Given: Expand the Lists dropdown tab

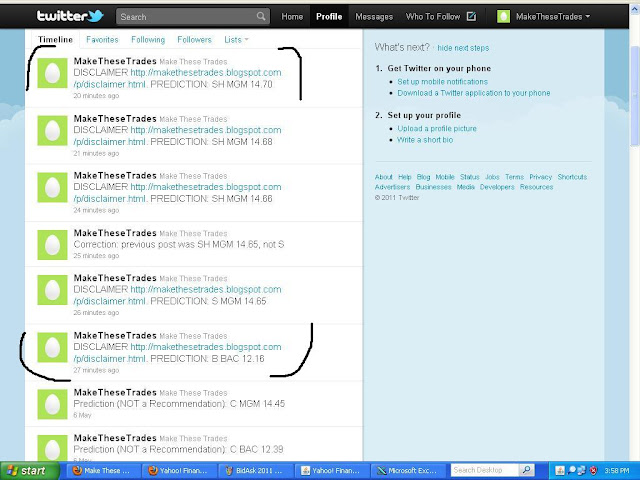Looking at the screenshot, I should (x=236, y=40).
